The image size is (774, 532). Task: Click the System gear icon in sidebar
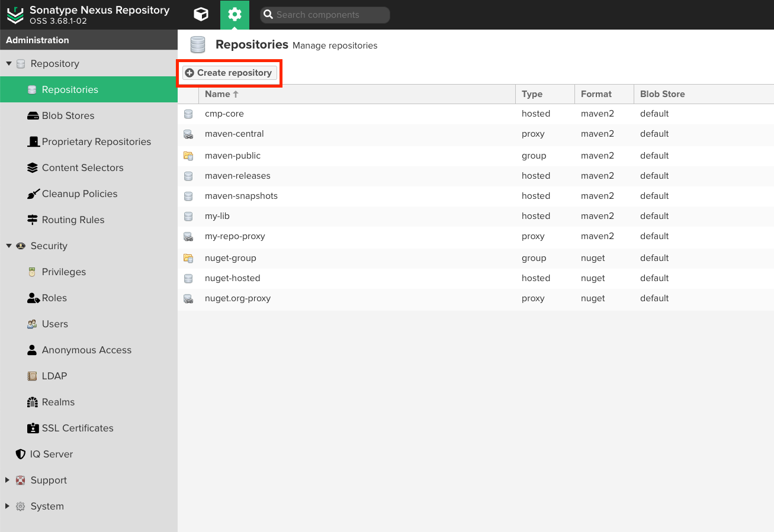pos(21,507)
